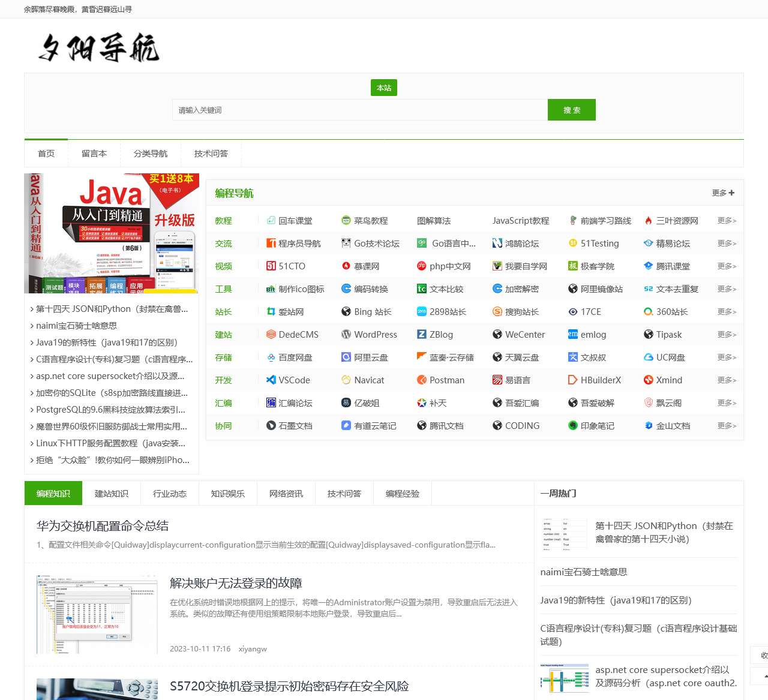This screenshot has width=768, height=700.
Task: Click the php中文网 icon
Action: 422,266
